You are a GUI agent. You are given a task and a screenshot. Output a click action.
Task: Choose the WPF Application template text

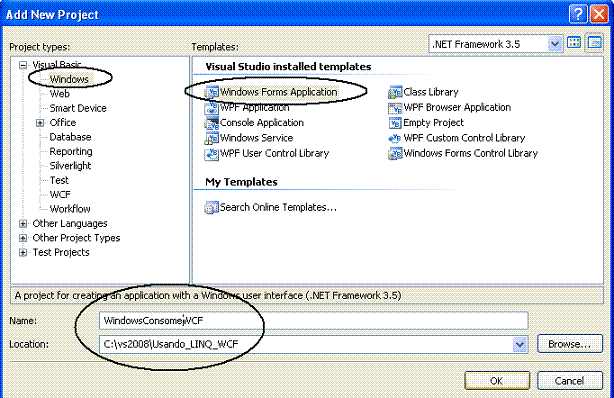[255, 107]
